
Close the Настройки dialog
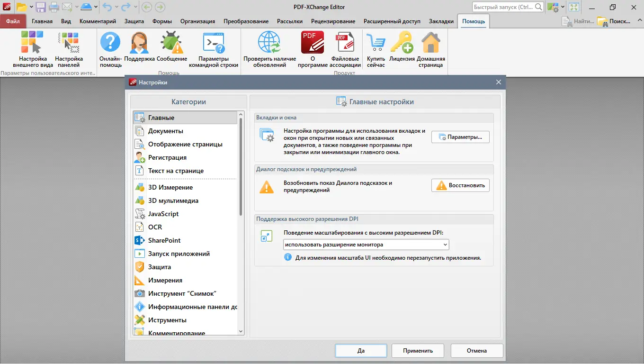pyautogui.click(x=499, y=82)
